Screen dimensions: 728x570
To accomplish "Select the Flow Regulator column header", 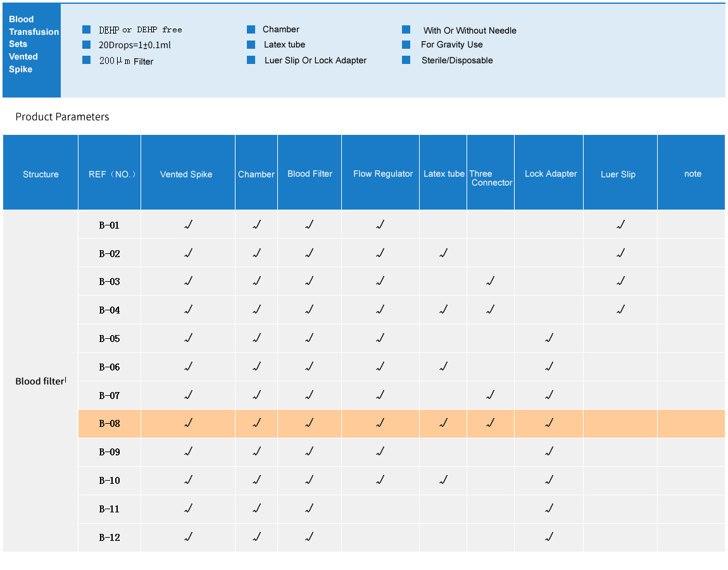I will click(x=382, y=174).
